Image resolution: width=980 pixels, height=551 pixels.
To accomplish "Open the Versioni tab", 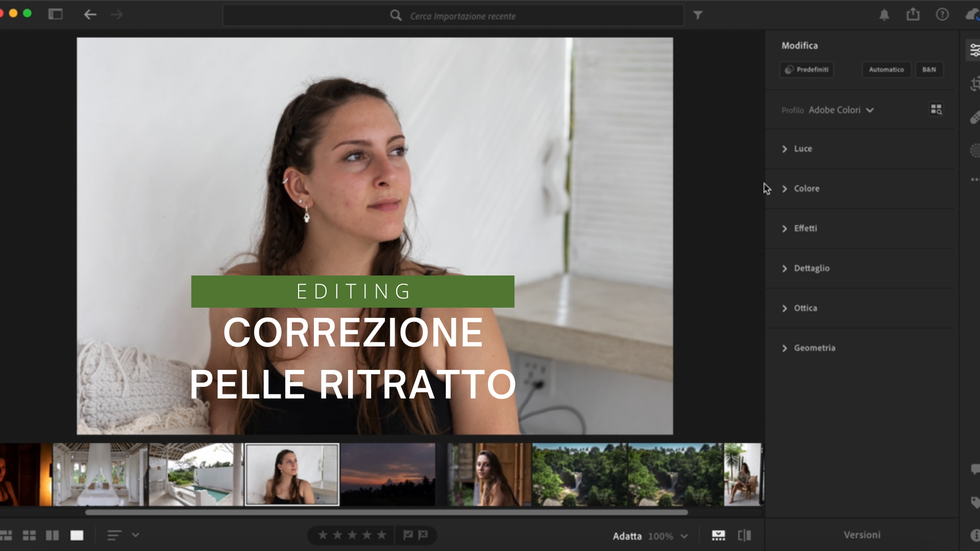I will click(x=862, y=535).
